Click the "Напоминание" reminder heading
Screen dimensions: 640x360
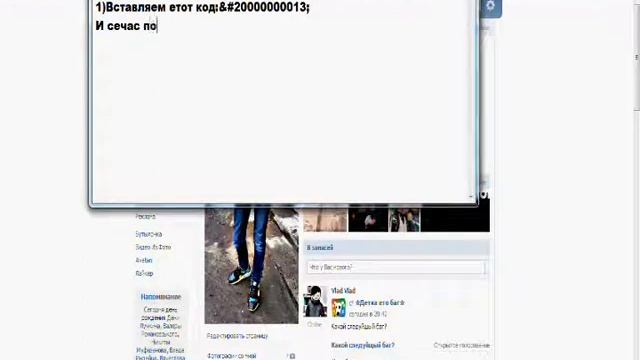161,297
